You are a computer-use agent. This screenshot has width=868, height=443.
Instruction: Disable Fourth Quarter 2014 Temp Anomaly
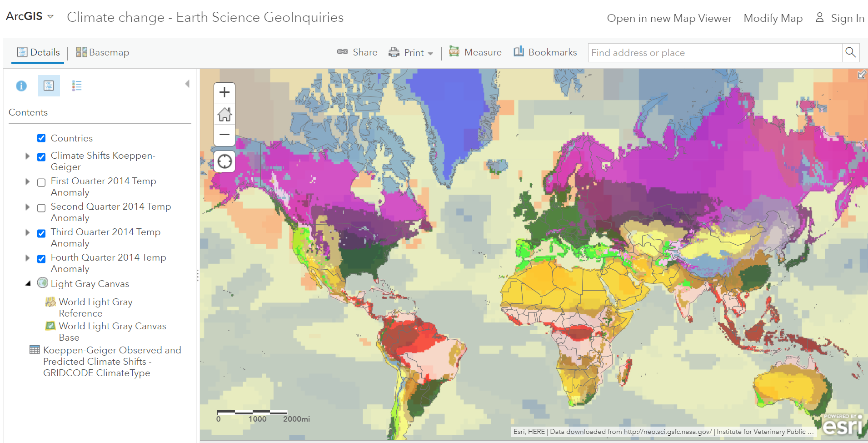(x=41, y=259)
